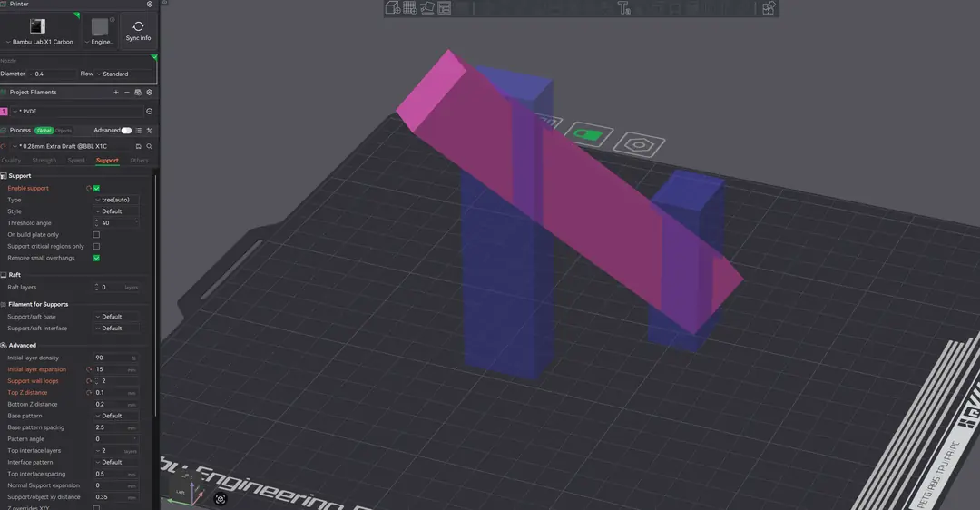The width and height of the screenshot is (980, 510).
Task: Click the Support wall loops stepper
Action: pyautogui.click(x=116, y=381)
